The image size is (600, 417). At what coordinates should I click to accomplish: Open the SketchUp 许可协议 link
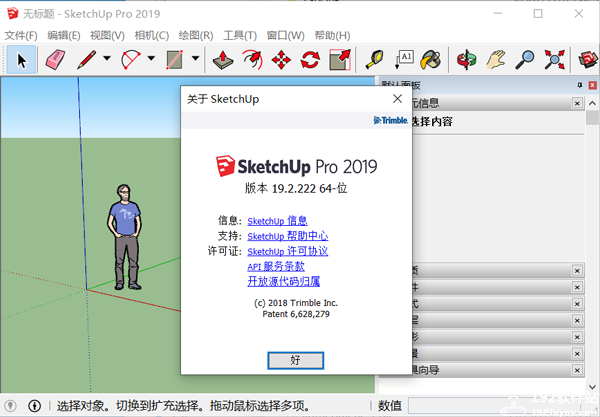pyautogui.click(x=287, y=251)
